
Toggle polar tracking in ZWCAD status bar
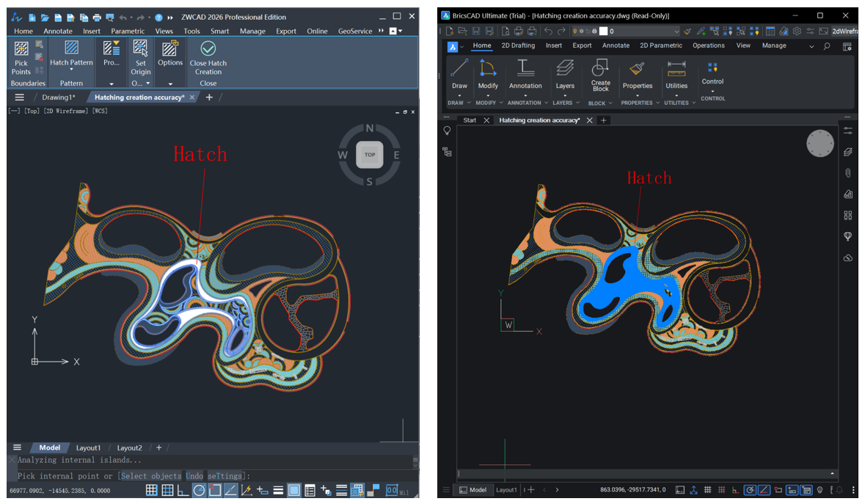(x=199, y=489)
